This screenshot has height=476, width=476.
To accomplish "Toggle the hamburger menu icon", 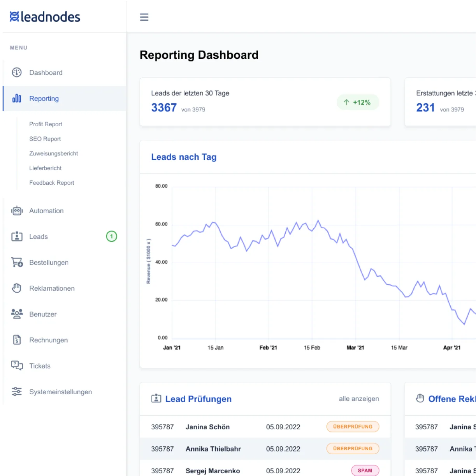I will point(144,17).
